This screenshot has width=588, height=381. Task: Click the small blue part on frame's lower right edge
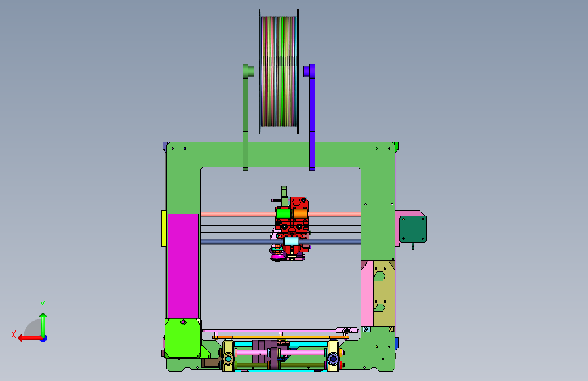click(397, 343)
